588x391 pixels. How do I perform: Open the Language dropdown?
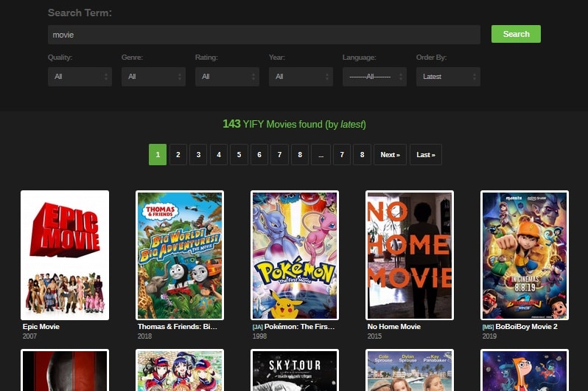[374, 77]
